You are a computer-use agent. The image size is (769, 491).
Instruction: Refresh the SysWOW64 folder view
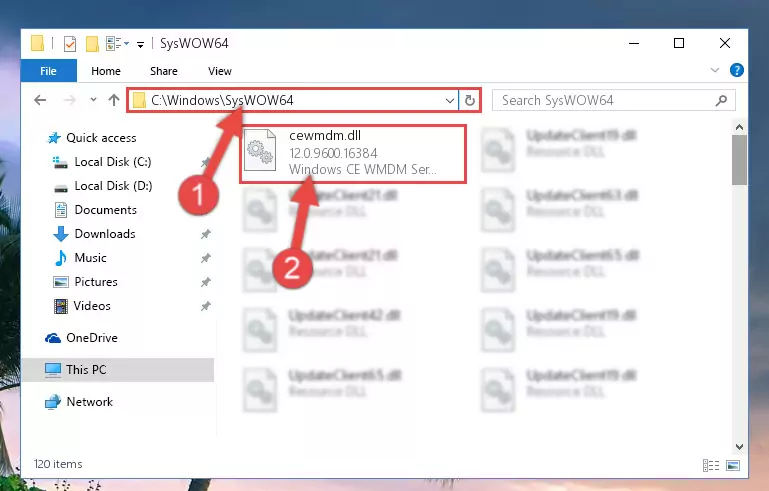(x=470, y=101)
